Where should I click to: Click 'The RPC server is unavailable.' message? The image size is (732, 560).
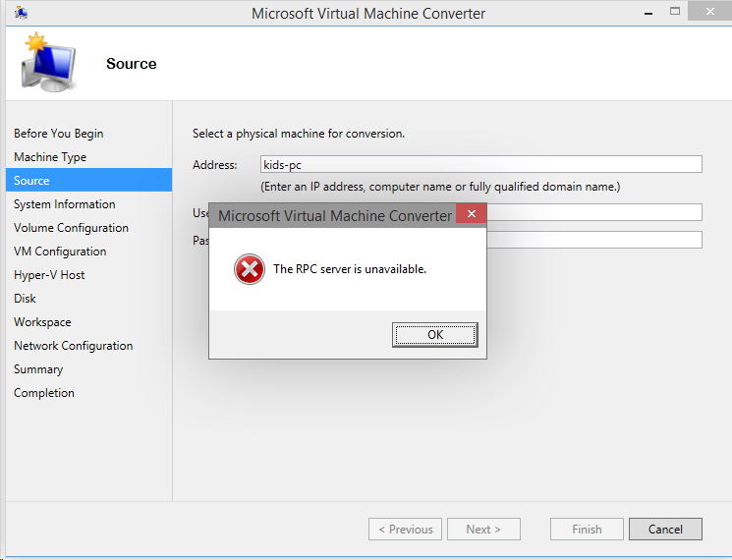point(350,269)
